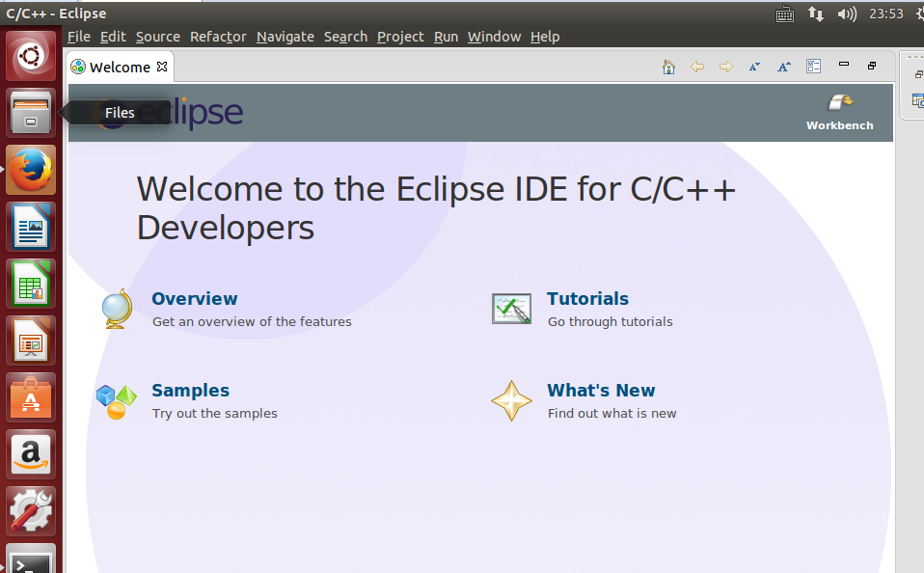Open the File menu
The width and height of the screenshot is (924, 573).
79,37
